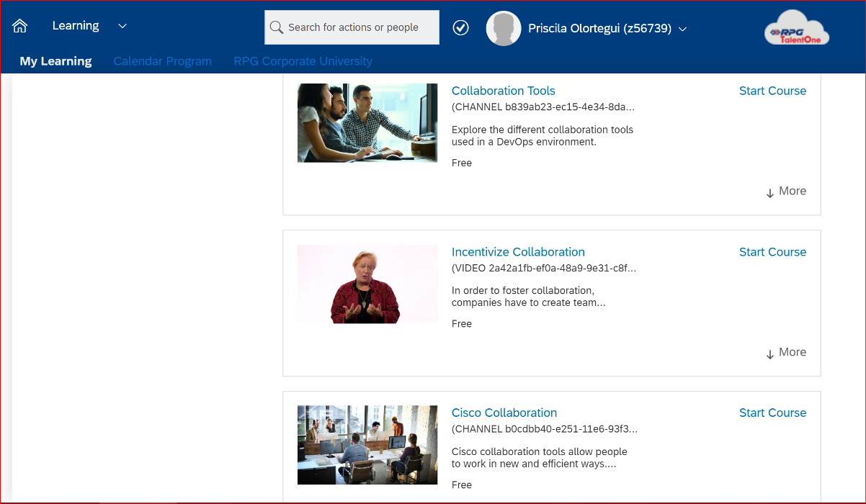
Task: Start Course for Incentivize Collaboration
Action: (772, 252)
